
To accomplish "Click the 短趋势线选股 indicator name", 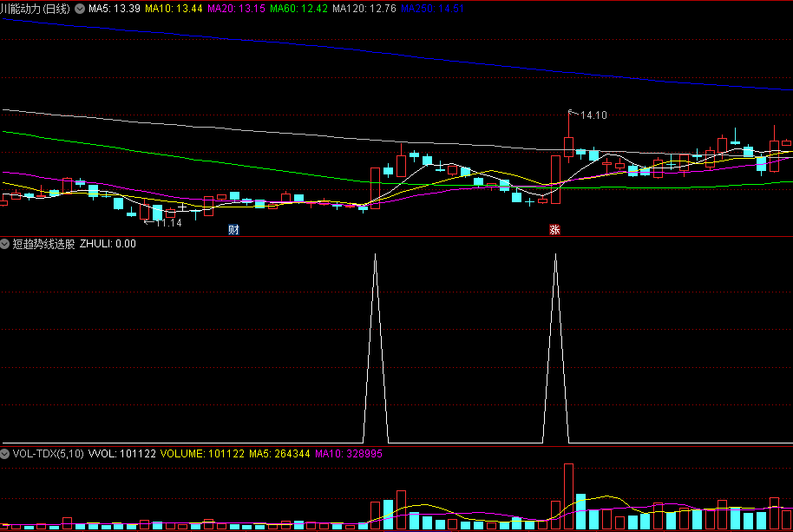I will click(x=43, y=244).
